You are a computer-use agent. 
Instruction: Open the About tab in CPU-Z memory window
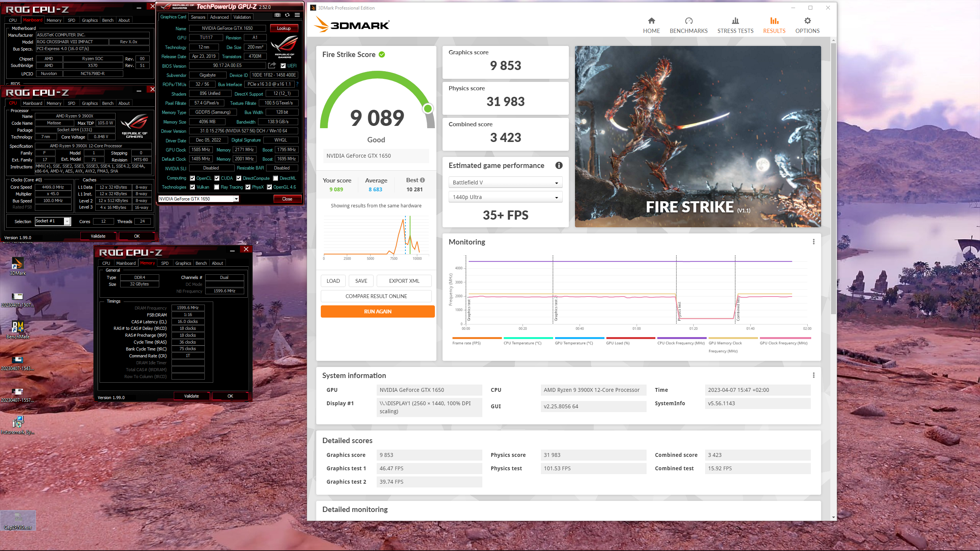[217, 263]
